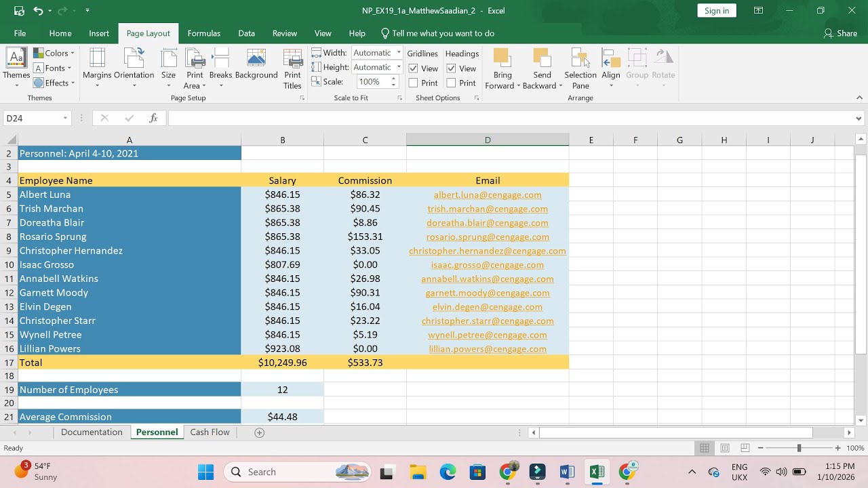
Task: Click the Undo arrow icon
Action: coord(38,11)
